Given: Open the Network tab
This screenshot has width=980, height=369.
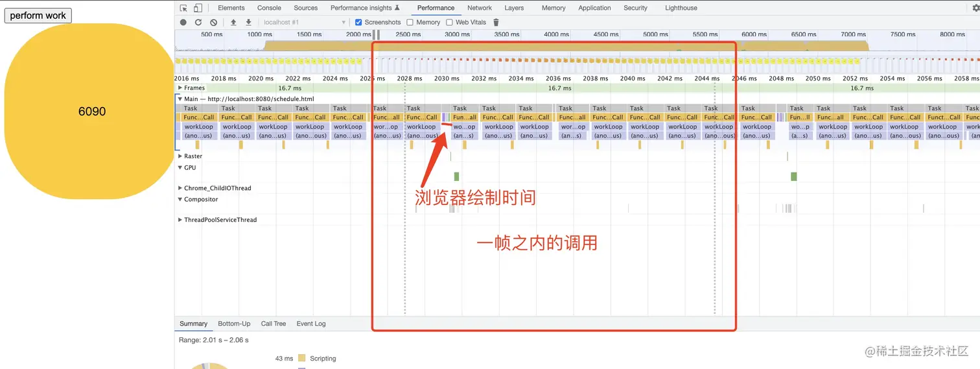Looking at the screenshot, I should pos(480,8).
